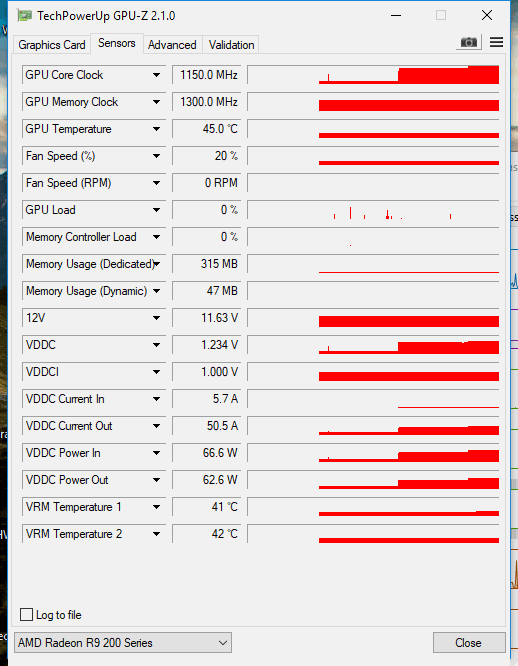Click the Close button
This screenshot has width=518, height=666.
click(x=469, y=642)
